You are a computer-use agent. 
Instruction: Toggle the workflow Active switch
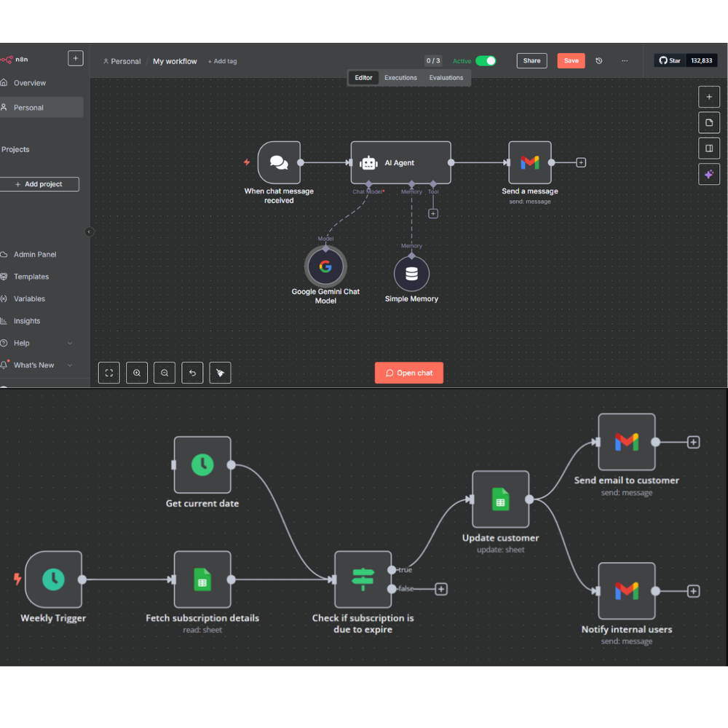[486, 61]
